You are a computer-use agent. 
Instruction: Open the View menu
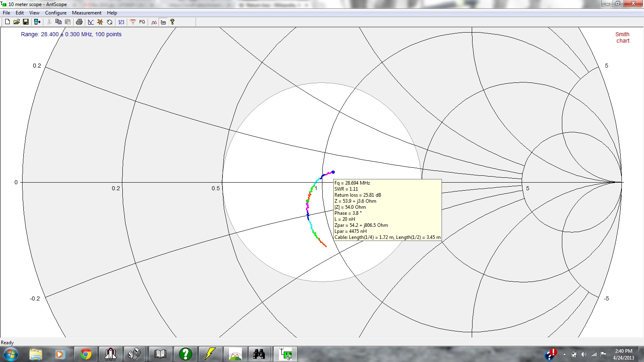point(34,13)
